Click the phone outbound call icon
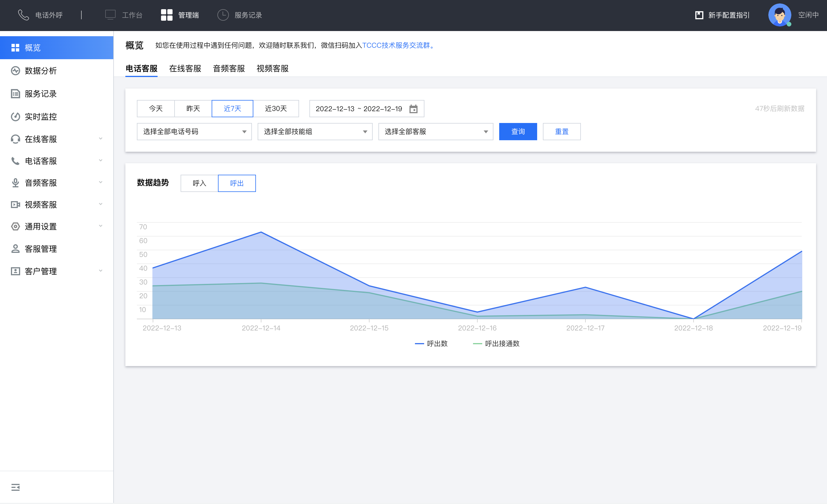 tap(23, 15)
